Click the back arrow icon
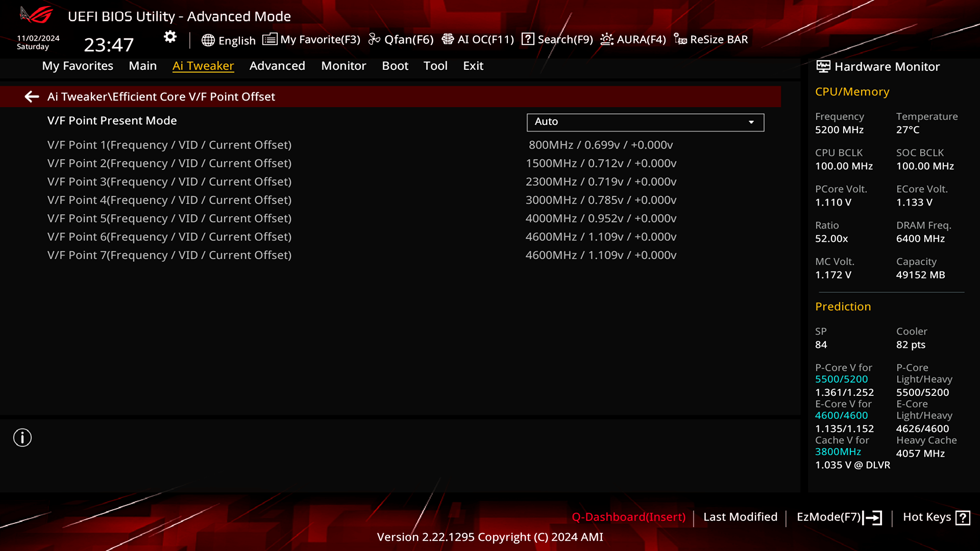 click(32, 96)
